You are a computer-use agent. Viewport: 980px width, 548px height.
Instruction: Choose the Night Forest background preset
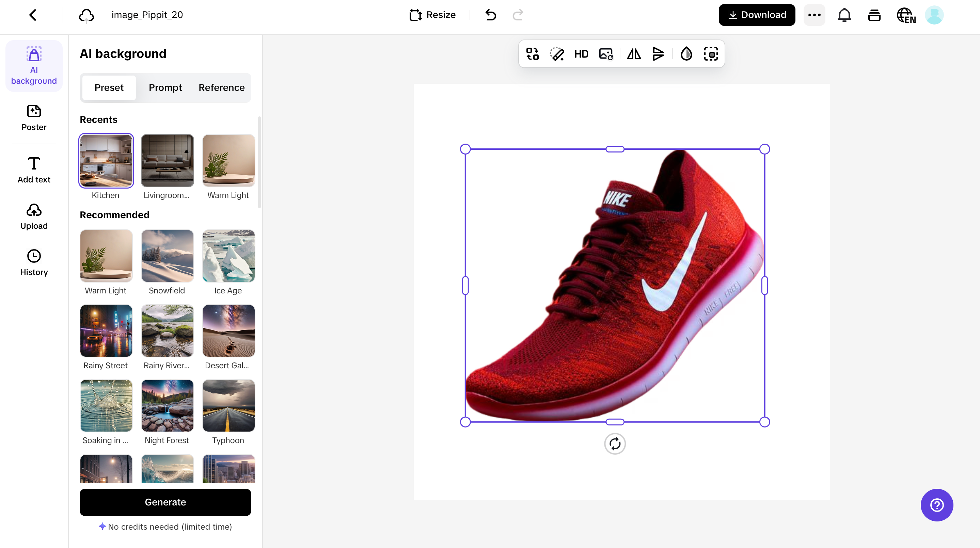(x=168, y=405)
